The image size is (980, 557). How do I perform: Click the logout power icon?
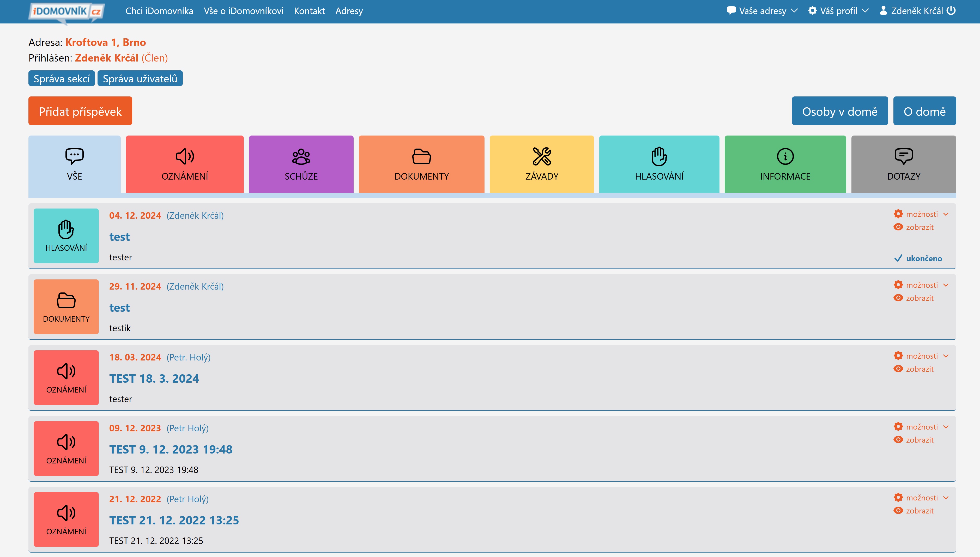click(951, 11)
